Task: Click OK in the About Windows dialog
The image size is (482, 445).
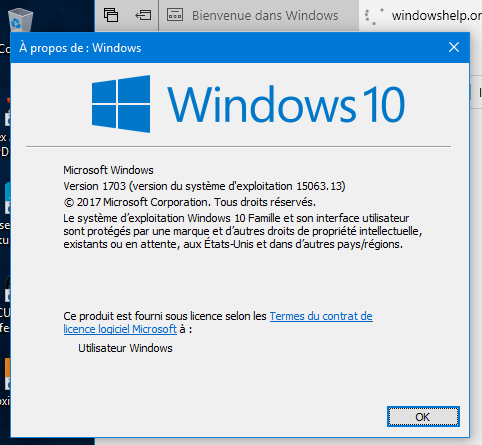Action: 423,417
